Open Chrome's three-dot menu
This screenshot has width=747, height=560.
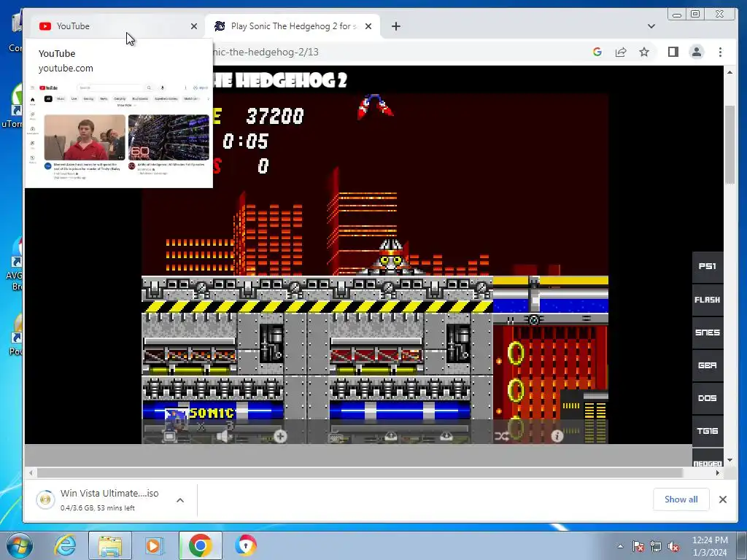[x=720, y=52]
